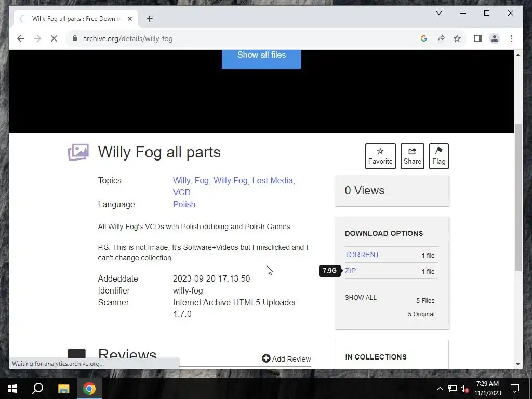Click the IN COLLECTIONS heading
This screenshot has width=532, height=399.
coord(376,357)
